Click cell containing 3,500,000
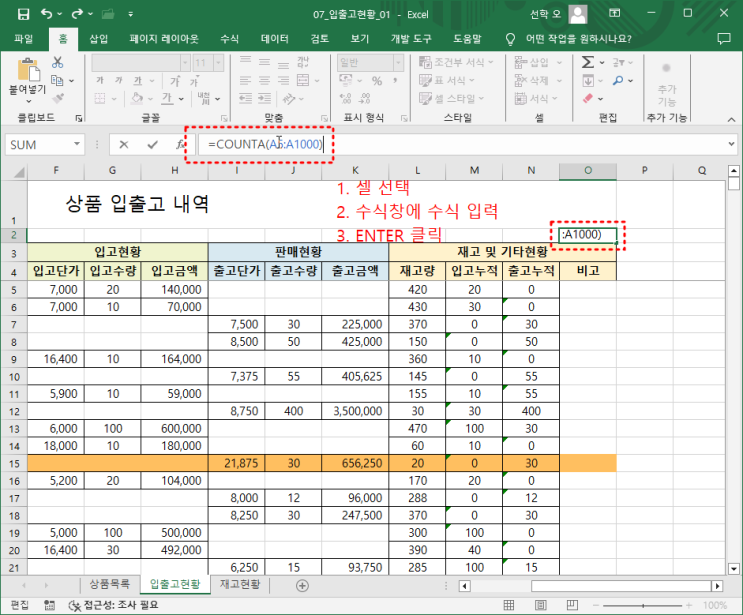 pos(355,411)
